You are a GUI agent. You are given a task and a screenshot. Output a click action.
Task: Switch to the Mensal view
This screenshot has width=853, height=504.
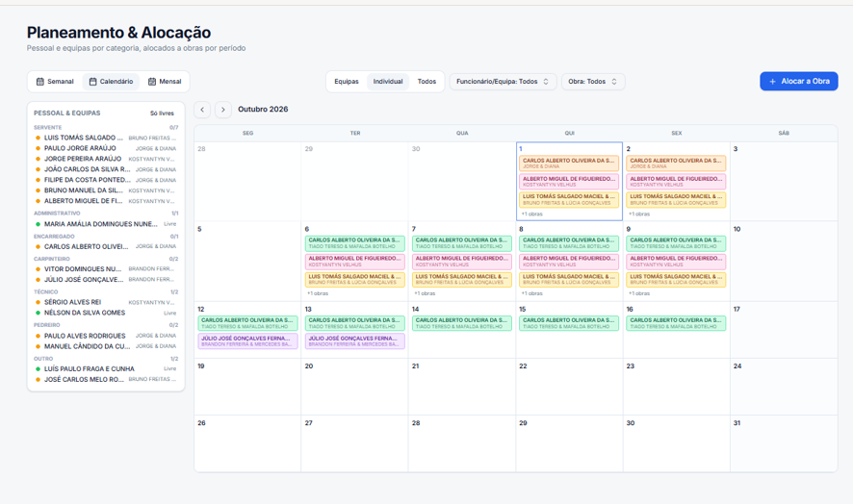pyautogui.click(x=165, y=82)
